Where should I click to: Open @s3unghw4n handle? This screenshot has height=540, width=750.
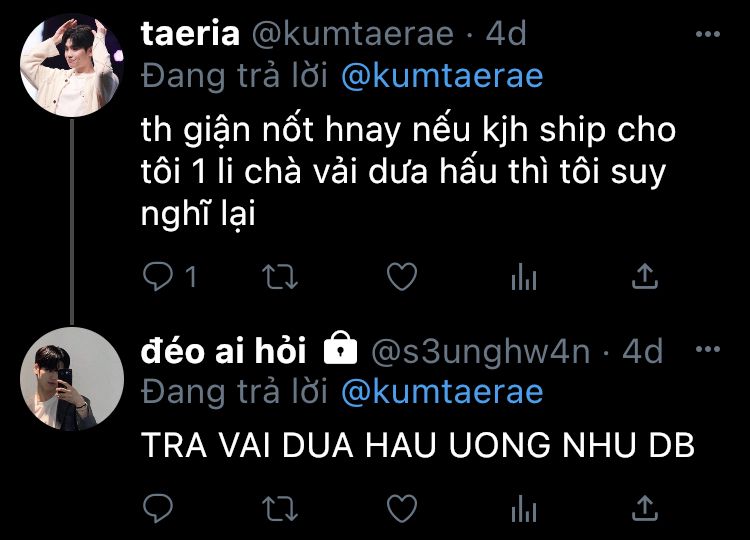click(x=481, y=352)
